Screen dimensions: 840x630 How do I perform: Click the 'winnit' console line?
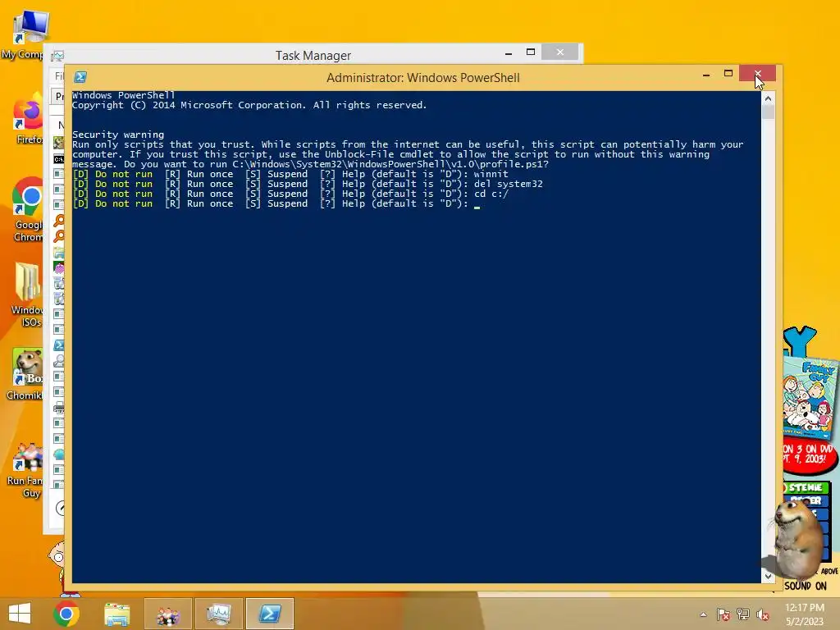tap(491, 174)
